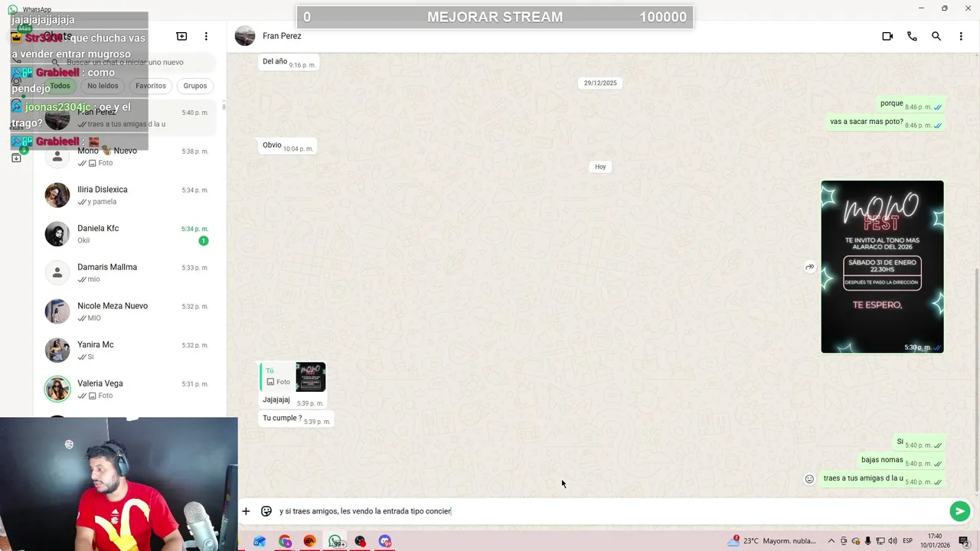Open chat options three-dot menu in header
The width and height of the screenshot is (980, 551).
tap(961, 36)
